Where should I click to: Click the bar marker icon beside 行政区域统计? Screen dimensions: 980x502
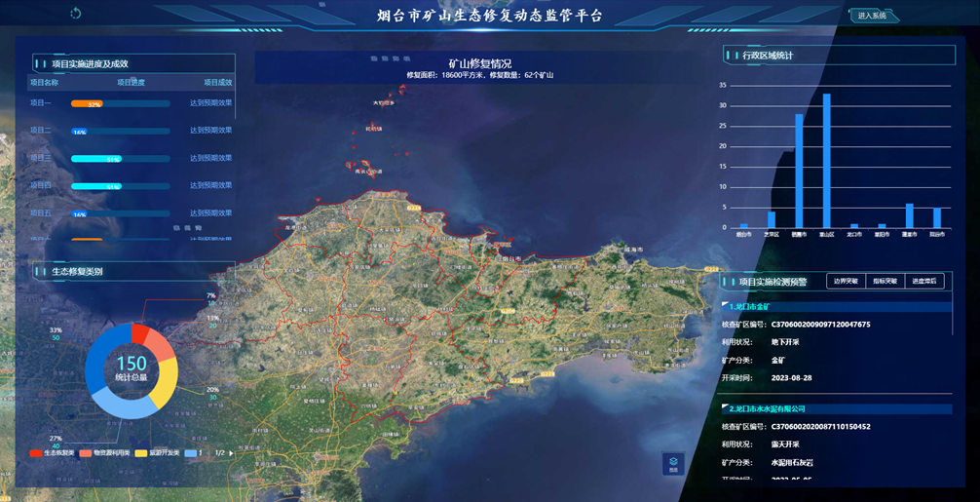732,56
